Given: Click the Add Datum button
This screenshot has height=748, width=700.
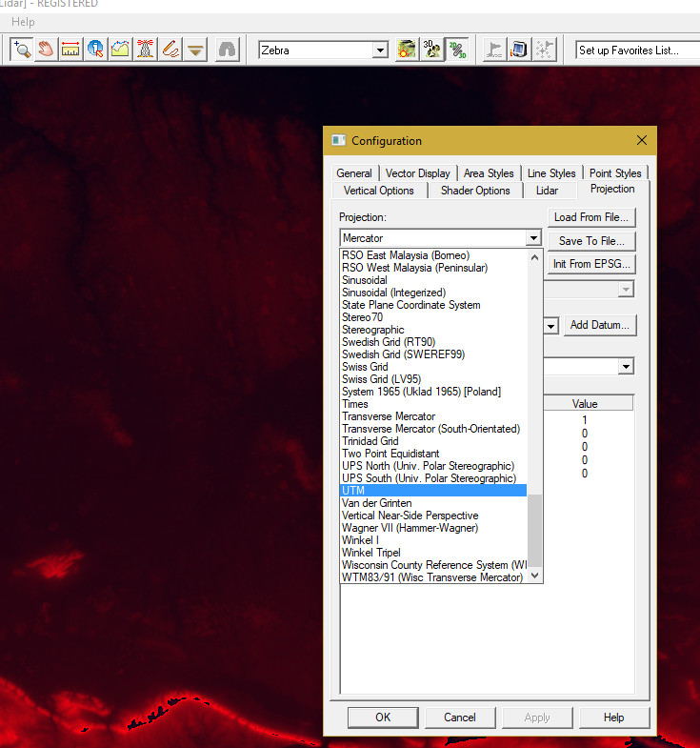Looking at the screenshot, I should click(600, 325).
